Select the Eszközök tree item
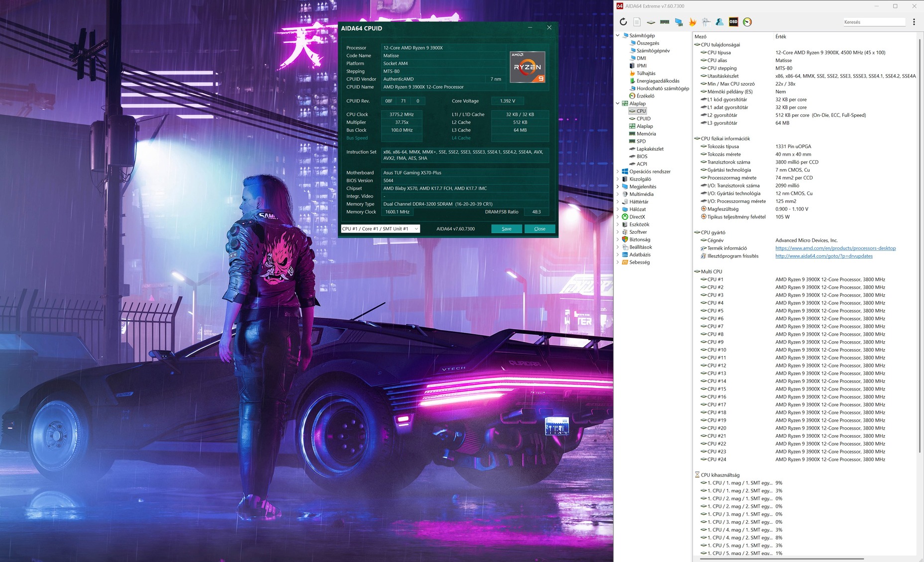The height and width of the screenshot is (562, 924). (639, 224)
